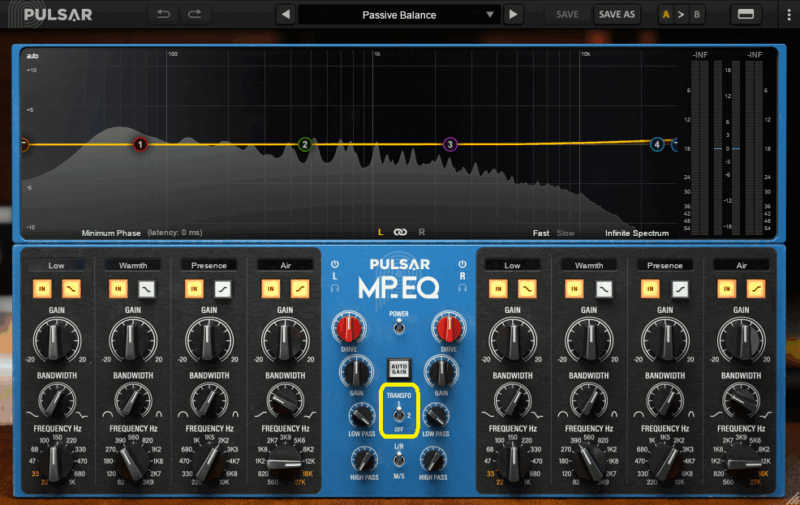Click the redo arrow in top bar
Image resolution: width=800 pixels, height=505 pixels.
point(194,14)
